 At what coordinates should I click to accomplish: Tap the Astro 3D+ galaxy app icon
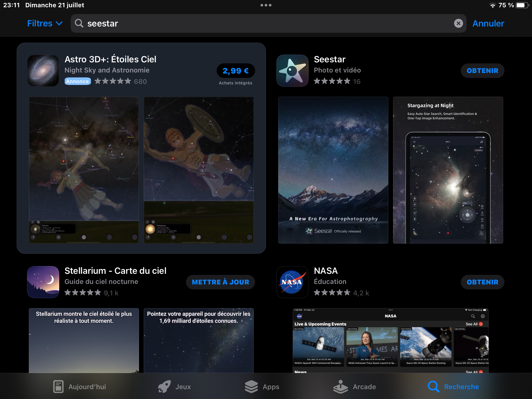(x=43, y=71)
